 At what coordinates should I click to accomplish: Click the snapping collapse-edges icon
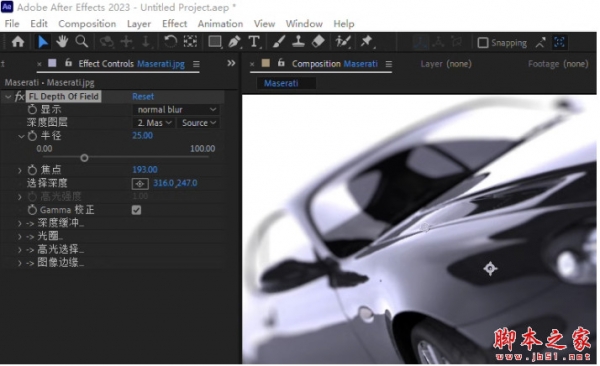pyautogui.click(x=540, y=42)
